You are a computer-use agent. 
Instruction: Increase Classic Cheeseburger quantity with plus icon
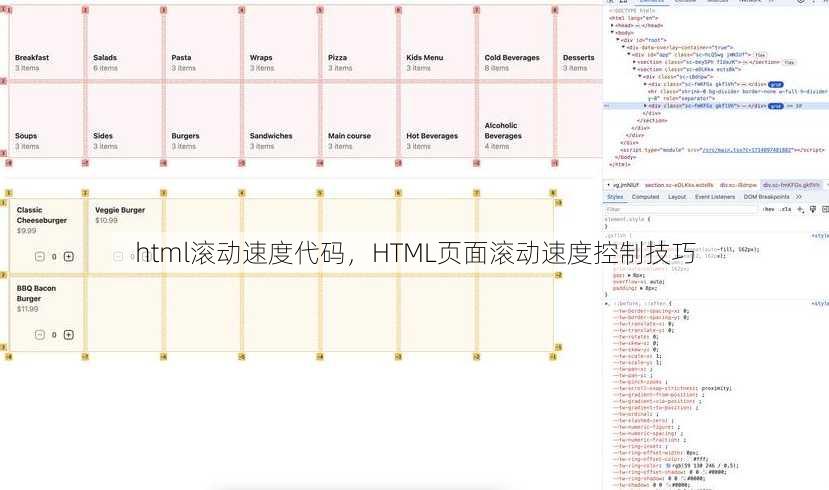[x=69, y=256]
